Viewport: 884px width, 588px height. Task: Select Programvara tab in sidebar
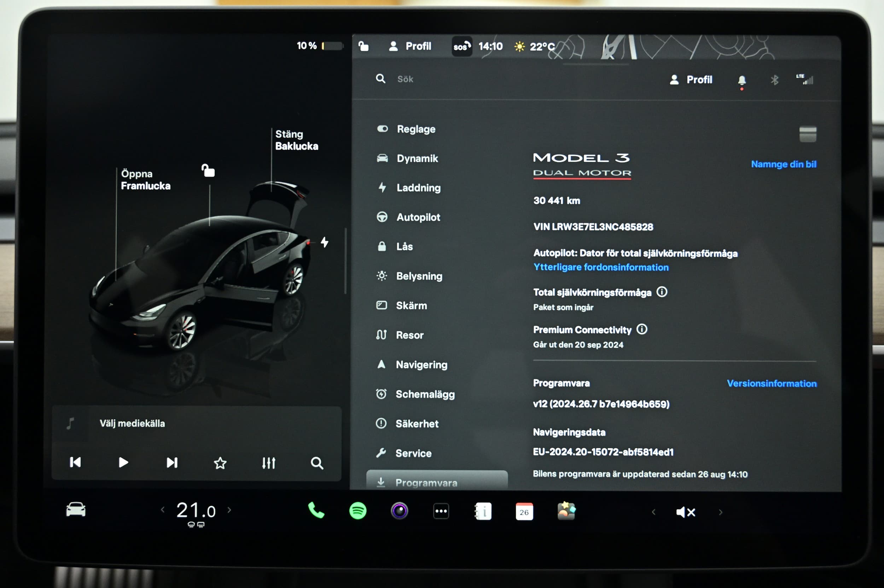coord(437,480)
